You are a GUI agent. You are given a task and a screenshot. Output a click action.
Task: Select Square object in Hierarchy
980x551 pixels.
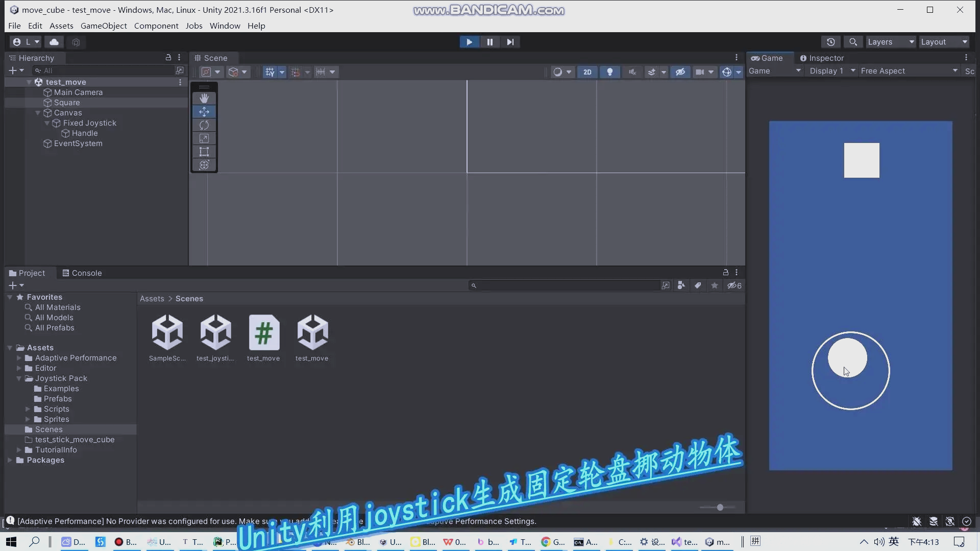(67, 103)
